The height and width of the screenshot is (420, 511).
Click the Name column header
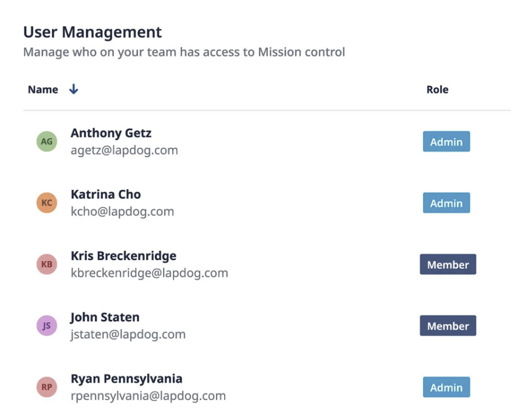pos(42,89)
